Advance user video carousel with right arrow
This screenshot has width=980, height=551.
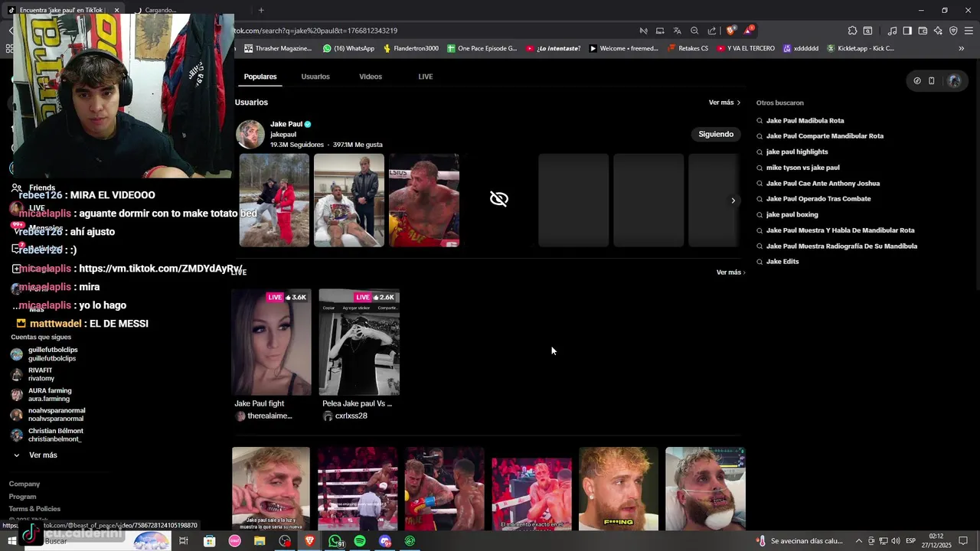733,201
